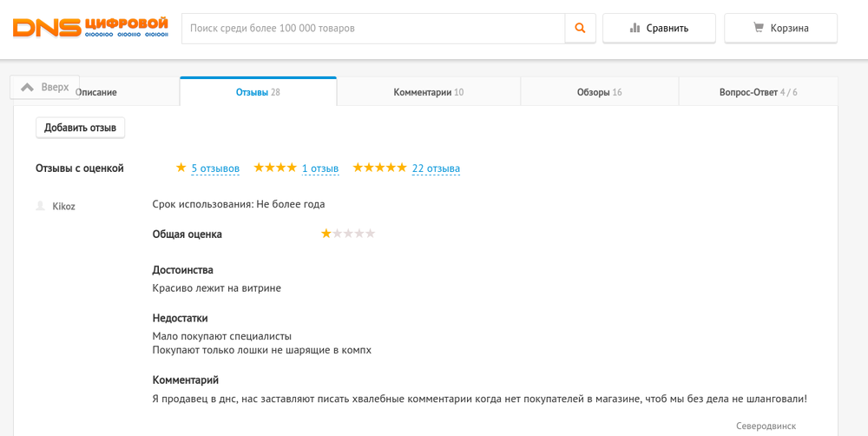Open the Обзоры tab
Viewport: 868px width, 436px height.
tap(599, 92)
